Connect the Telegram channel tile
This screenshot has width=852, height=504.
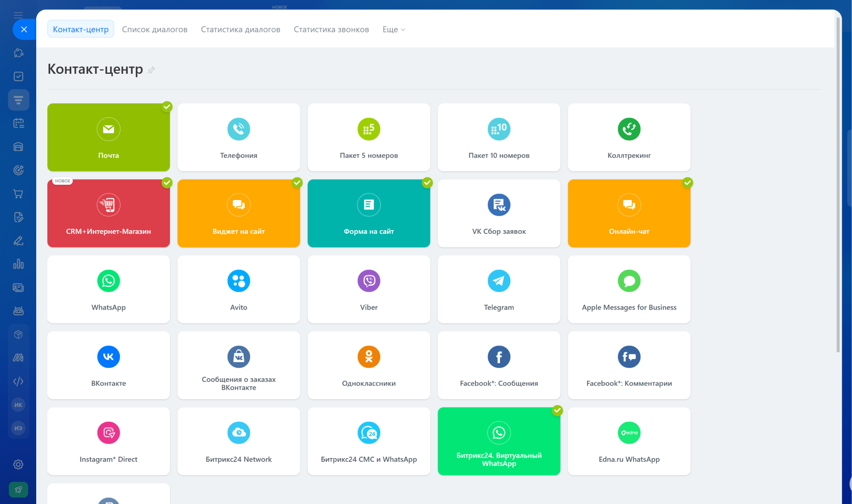(x=499, y=290)
